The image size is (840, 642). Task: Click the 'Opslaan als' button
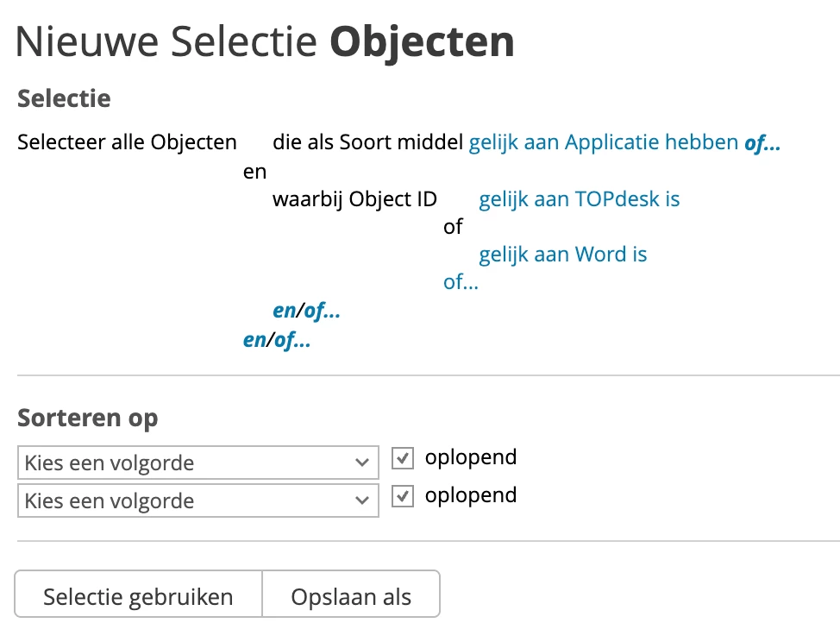[351, 596]
